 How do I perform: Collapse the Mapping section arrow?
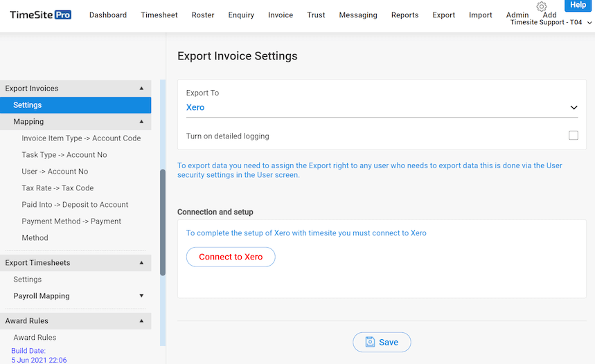pos(141,122)
